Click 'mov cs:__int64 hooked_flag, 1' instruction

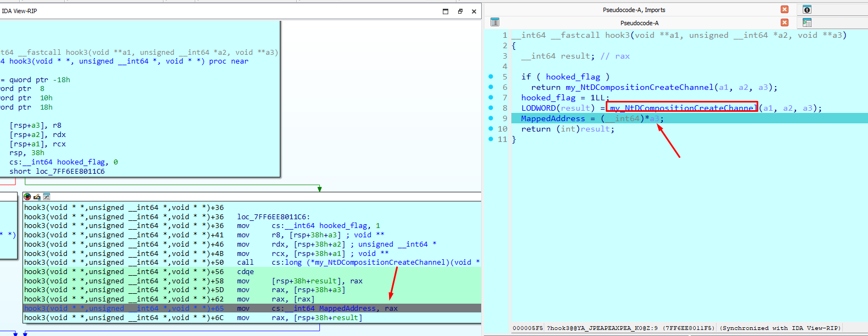pos(308,226)
